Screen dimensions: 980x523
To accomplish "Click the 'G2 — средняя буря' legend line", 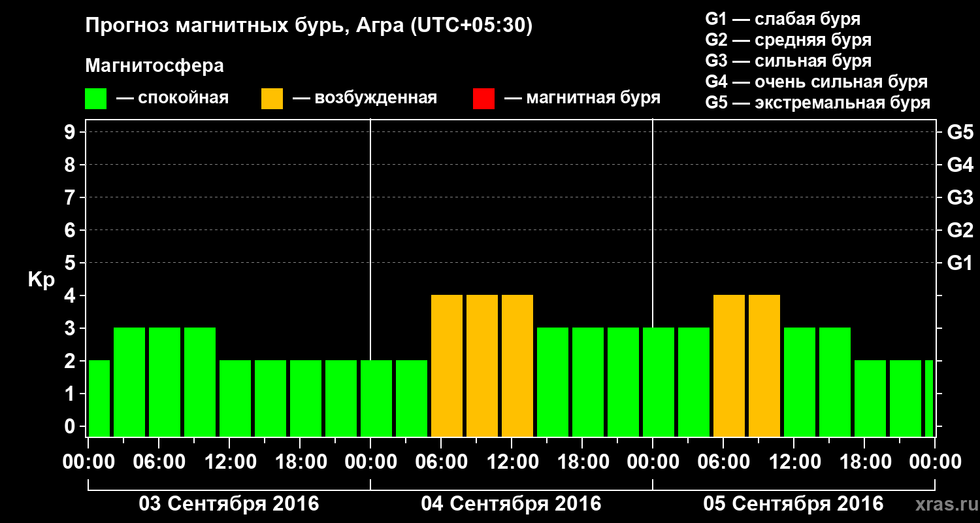I will coord(788,40).
